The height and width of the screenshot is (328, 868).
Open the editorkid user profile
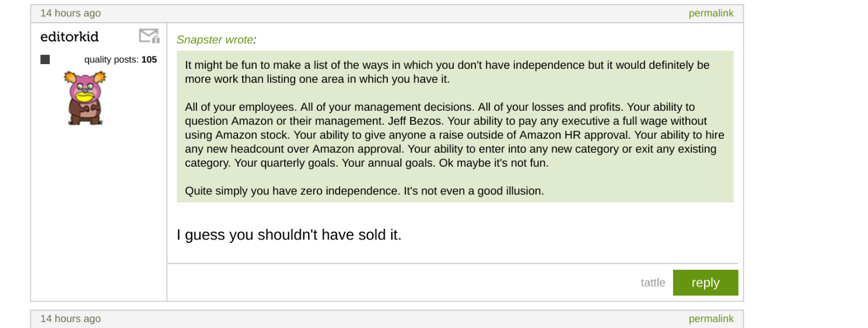(x=69, y=37)
